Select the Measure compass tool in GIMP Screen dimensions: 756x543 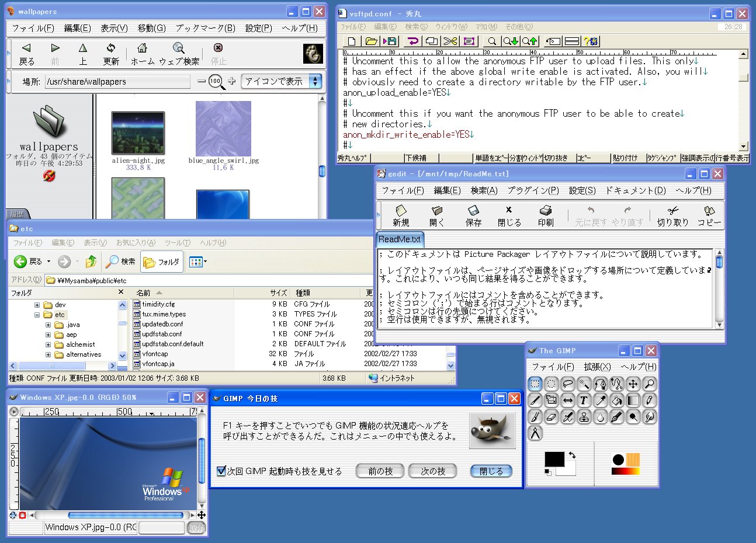click(x=535, y=433)
